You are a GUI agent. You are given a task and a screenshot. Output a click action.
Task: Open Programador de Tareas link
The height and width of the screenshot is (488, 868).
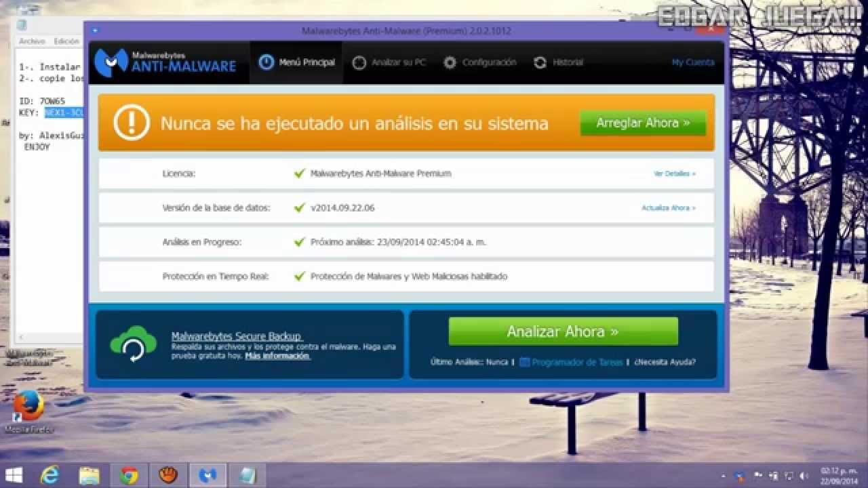click(x=572, y=362)
